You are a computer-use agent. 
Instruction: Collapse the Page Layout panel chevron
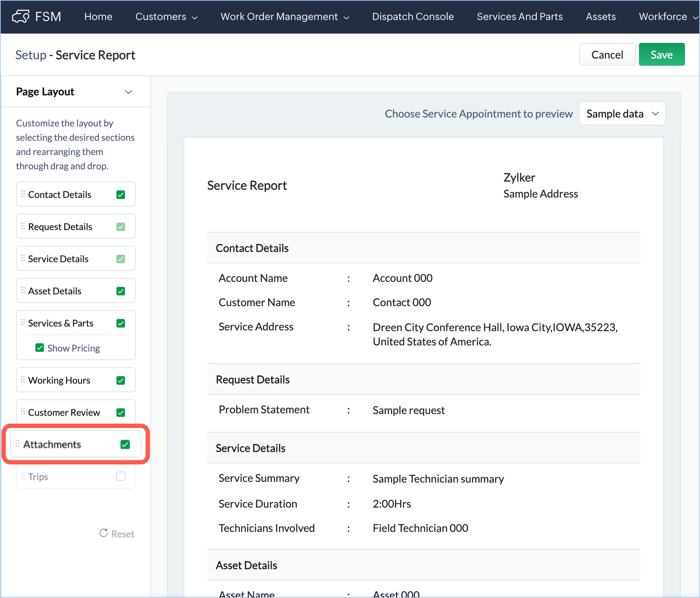[x=129, y=92]
